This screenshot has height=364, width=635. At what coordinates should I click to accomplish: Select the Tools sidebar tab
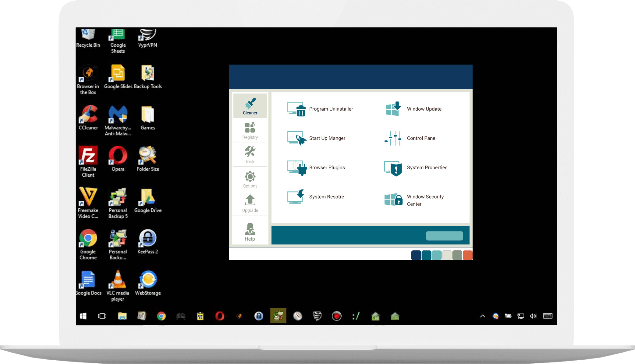(250, 155)
